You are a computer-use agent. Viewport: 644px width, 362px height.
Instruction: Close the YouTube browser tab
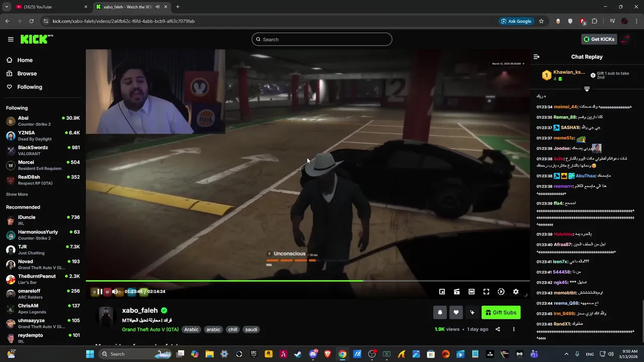[86, 7]
